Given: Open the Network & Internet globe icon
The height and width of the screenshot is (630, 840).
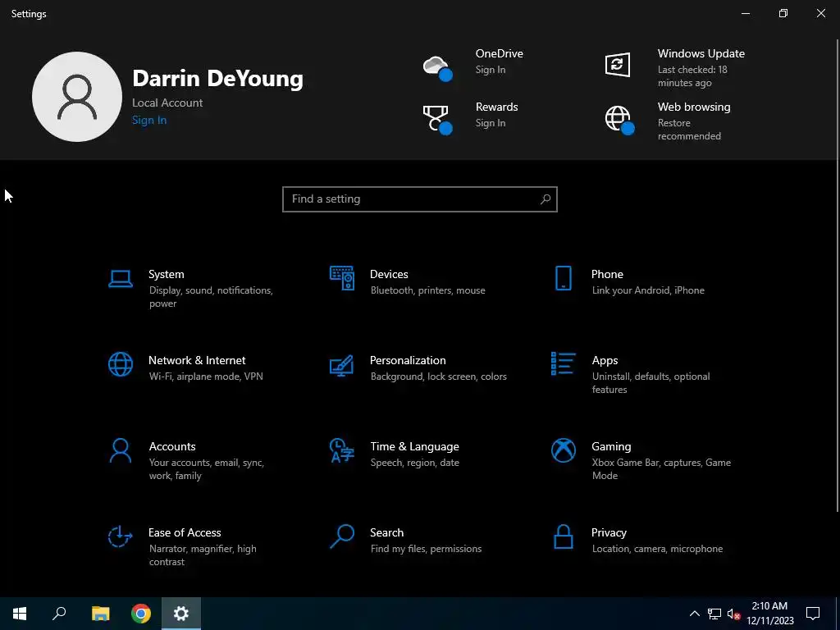Looking at the screenshot, I should tap(121, 364).
